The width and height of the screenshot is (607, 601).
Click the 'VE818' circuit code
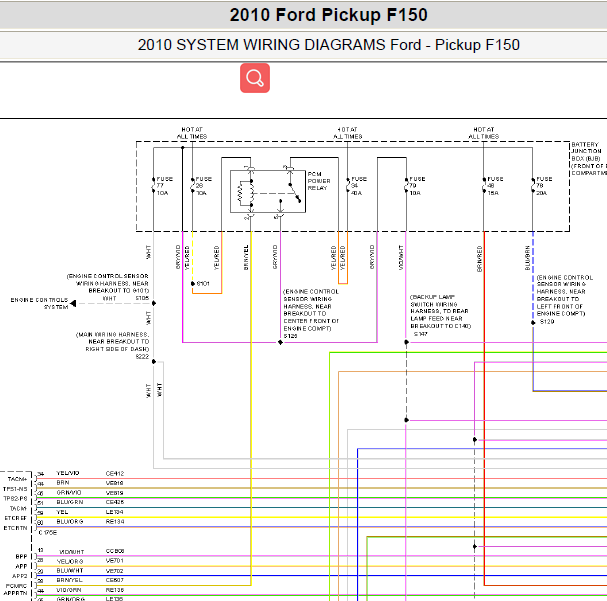(115, 483)
